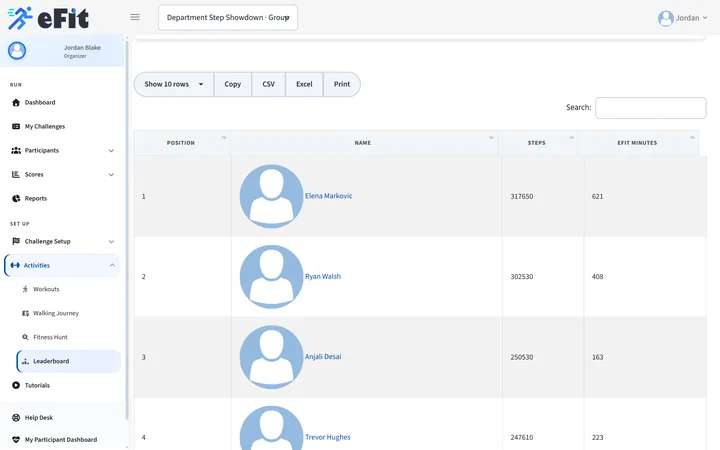Open Anjali Desai's profile link

tap(323, 356)
